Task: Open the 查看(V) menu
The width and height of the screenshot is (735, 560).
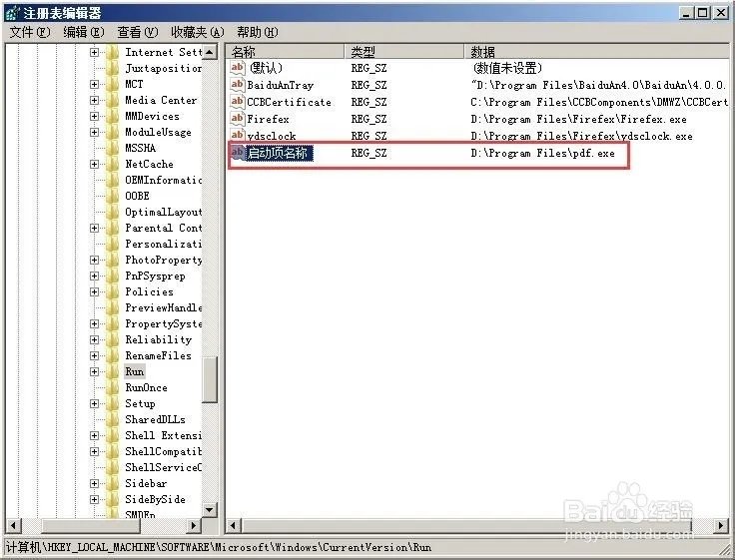Action: (138, 32)
